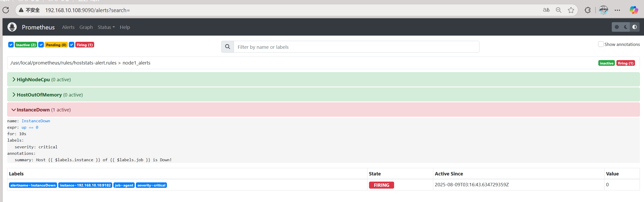Viewport: 644px width, 202px height.
Task: Click the Prometheus brand title
Action: click(x=38, y=27)
